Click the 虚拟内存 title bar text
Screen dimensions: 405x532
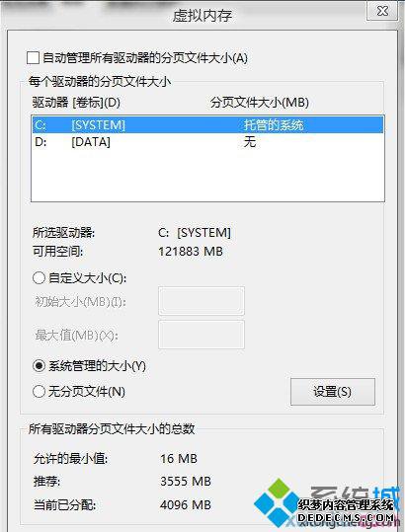pyautogui.click(x=202, y=15)
